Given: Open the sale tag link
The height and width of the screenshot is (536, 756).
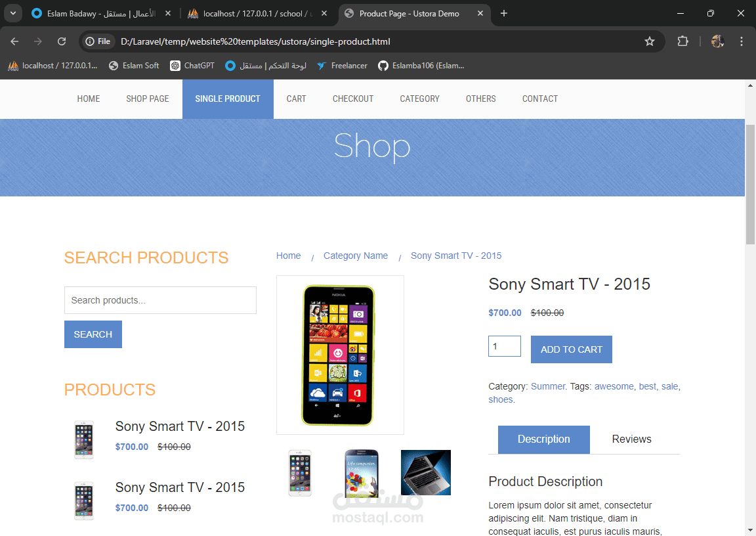Looking at the screenshot, I should 669,386.
